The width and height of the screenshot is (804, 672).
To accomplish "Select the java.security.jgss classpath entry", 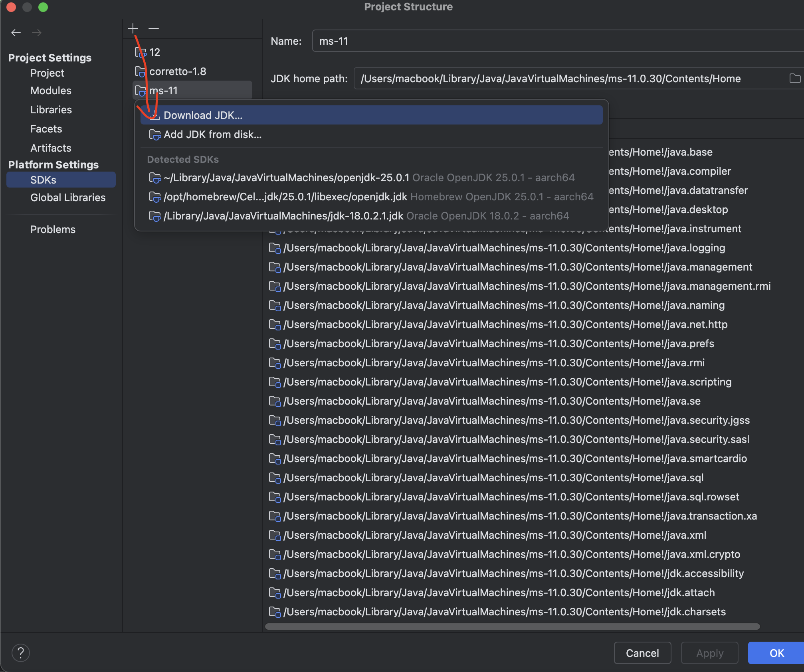I will point(509,420).
